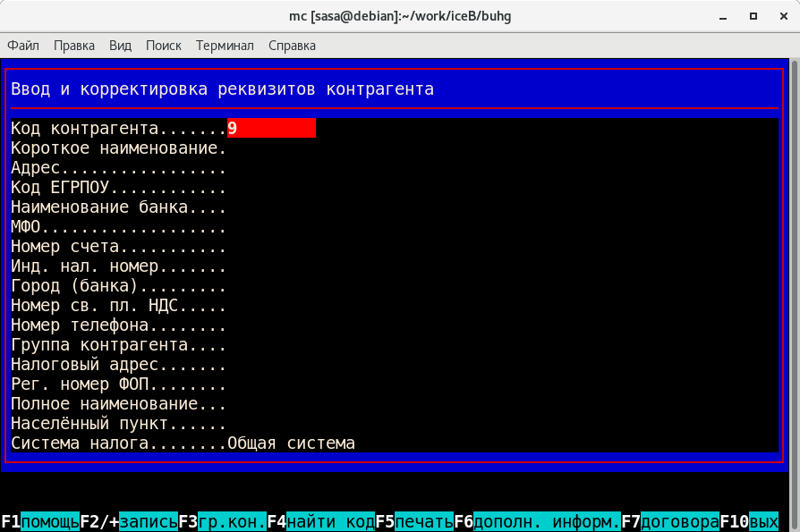Open the Поиск menu
The image size is (800, 532).
point(163,45)
